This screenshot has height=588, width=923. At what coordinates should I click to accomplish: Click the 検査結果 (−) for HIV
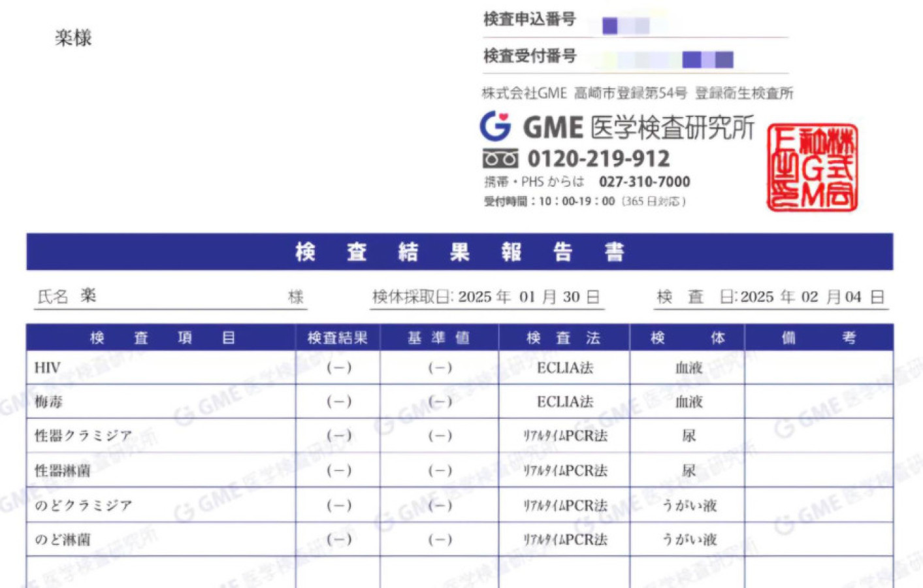(338, 368)
